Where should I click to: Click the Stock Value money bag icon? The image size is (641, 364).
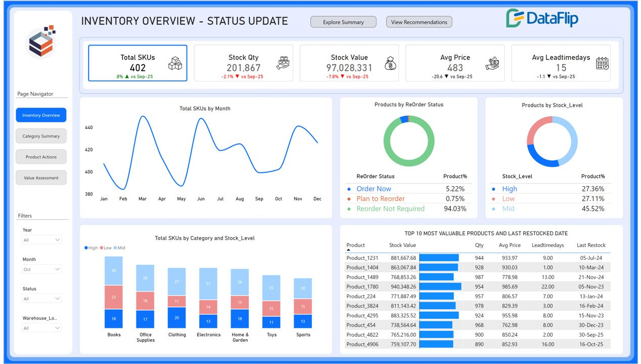pyautogui.click(x=390, y=63)
